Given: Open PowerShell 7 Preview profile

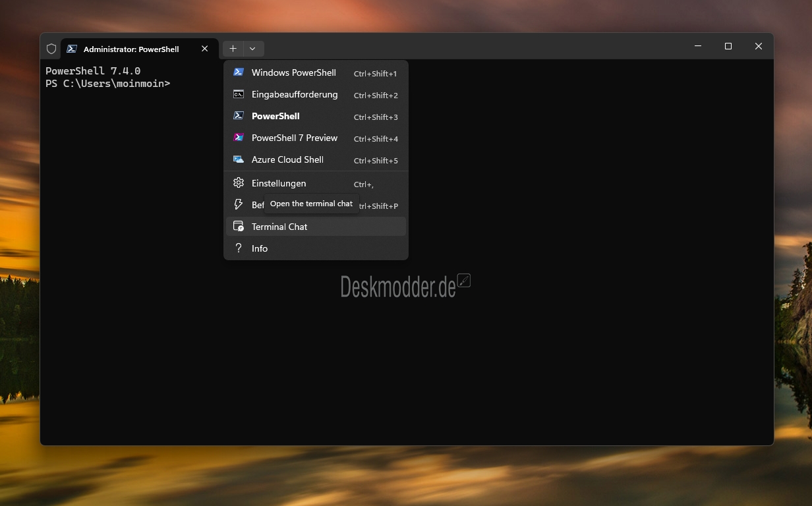Looking at the screenshot, I should [316, 138].
